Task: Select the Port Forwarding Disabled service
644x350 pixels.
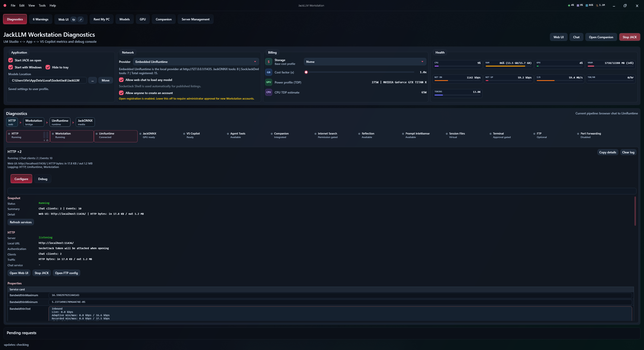Action: coord(597,136)
